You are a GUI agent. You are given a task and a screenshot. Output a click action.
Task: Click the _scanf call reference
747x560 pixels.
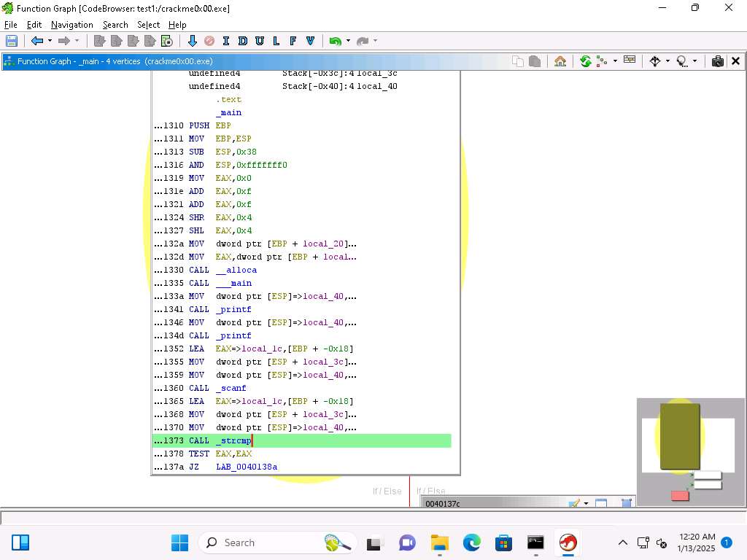[231, 388]
